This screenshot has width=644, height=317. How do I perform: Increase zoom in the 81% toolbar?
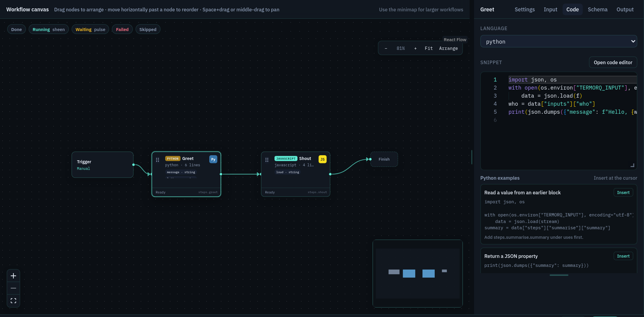point(415,48)
